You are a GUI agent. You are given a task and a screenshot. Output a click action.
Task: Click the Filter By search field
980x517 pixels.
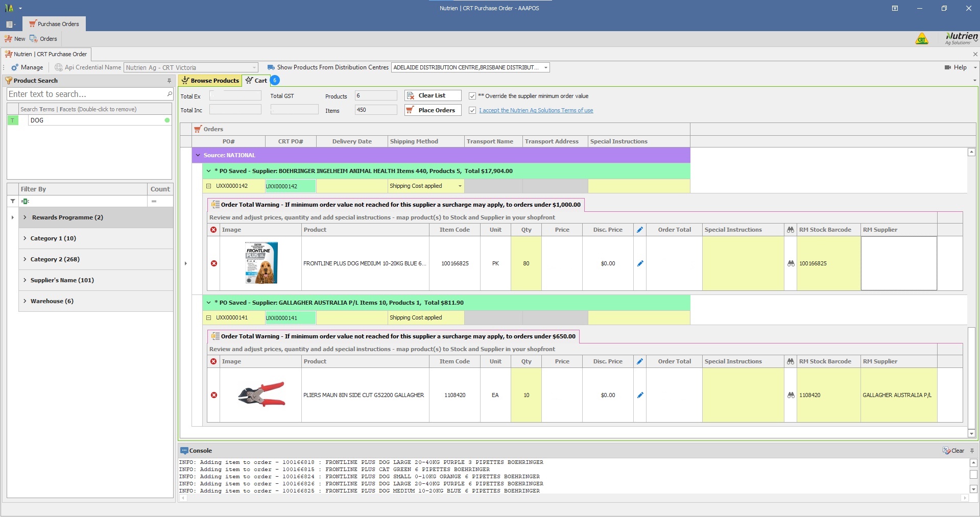click(83, 201)
